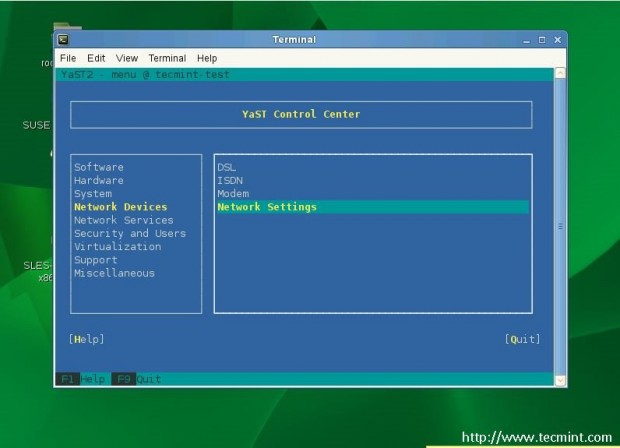The image size is (620, 448).
Task: Open the View menu
Action: (x=127, y=59)
